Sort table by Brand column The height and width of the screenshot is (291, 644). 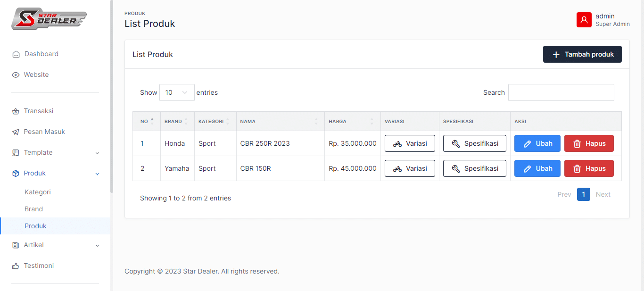[176, 121]
